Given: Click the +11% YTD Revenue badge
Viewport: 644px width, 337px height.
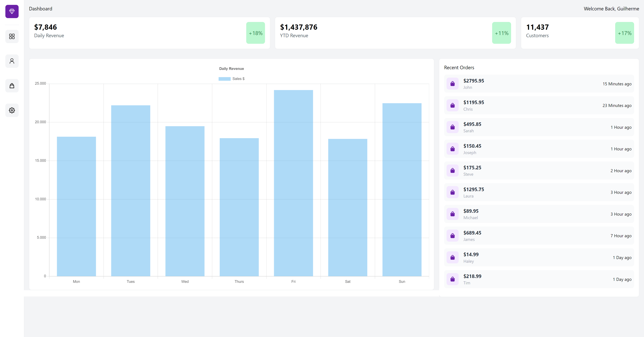Looking at the screenshot, I should 501,33.
